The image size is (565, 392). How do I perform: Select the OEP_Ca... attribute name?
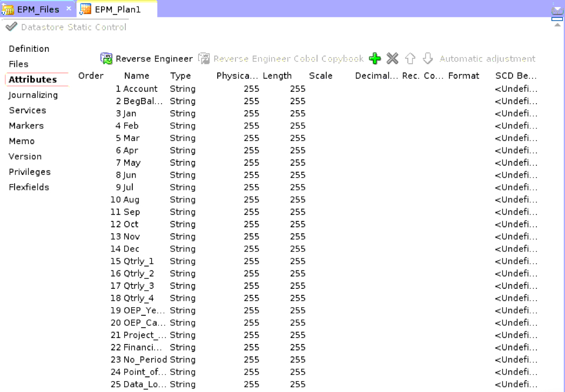(145, 323)
